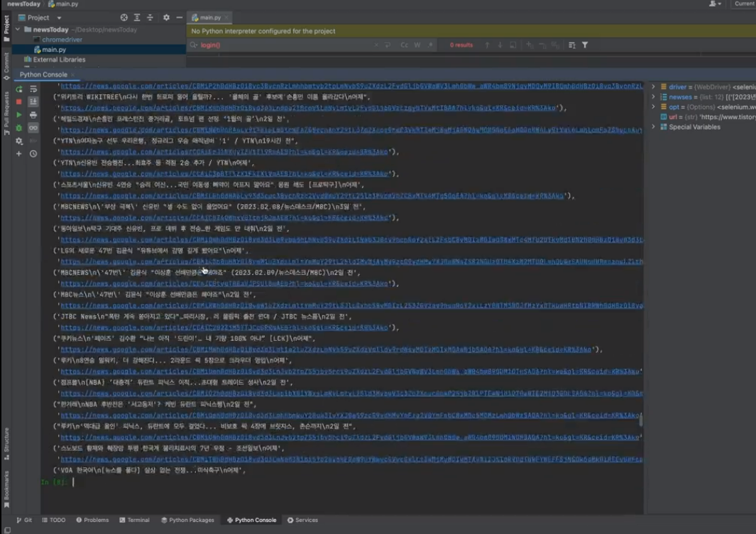
Task: Open search results in find window
Action: (513, 45)
